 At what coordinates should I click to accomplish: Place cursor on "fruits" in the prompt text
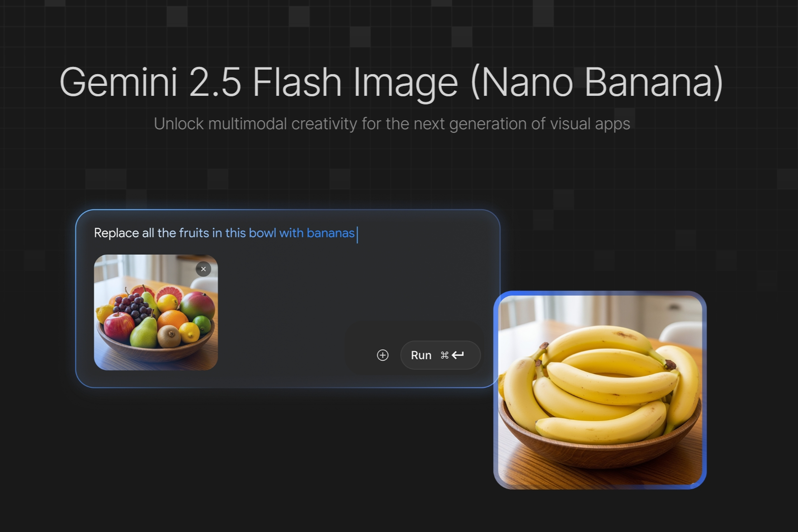tap(194, 233)
